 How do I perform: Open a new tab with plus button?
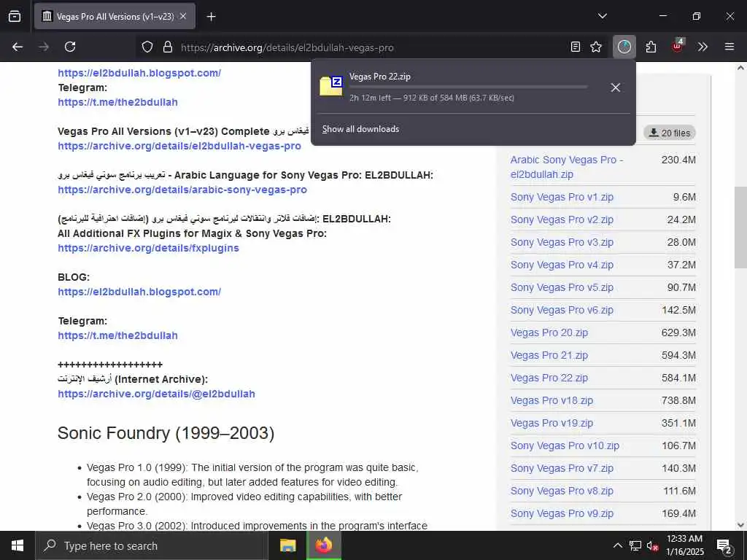point(211,17)
